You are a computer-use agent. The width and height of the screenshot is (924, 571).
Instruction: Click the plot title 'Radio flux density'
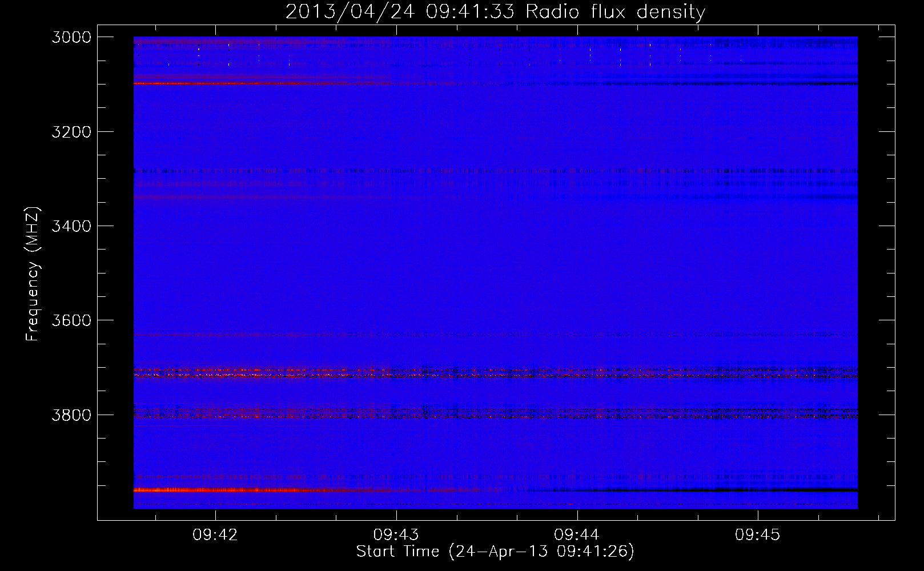pyautogui.click(x=615, y=11)
